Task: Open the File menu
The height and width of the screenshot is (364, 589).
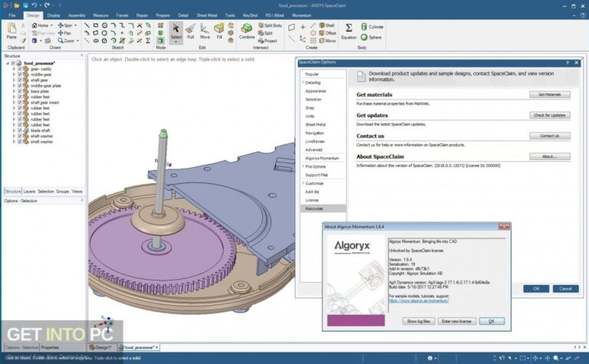Action: click(12, 15)
